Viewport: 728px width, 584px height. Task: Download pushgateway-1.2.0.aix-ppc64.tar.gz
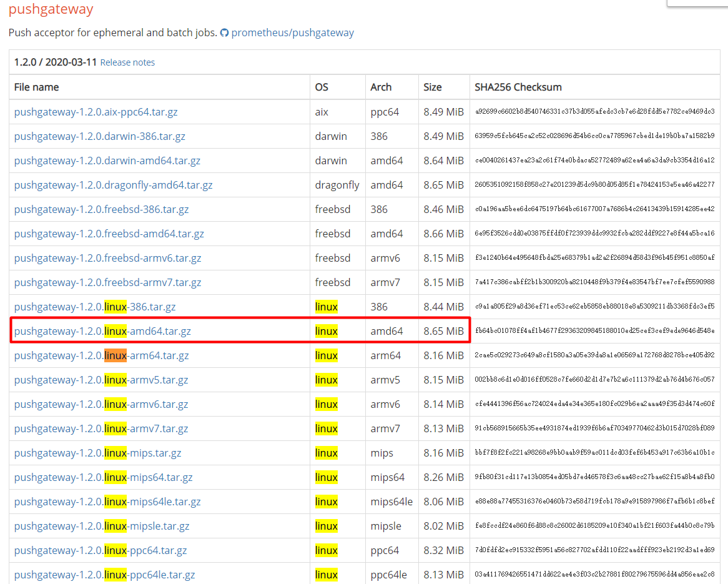tap(96, 111)
